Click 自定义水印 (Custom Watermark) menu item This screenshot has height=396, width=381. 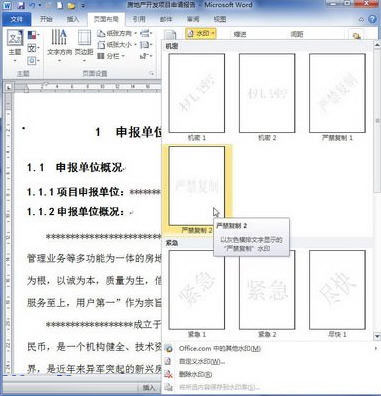click(271, 361)
